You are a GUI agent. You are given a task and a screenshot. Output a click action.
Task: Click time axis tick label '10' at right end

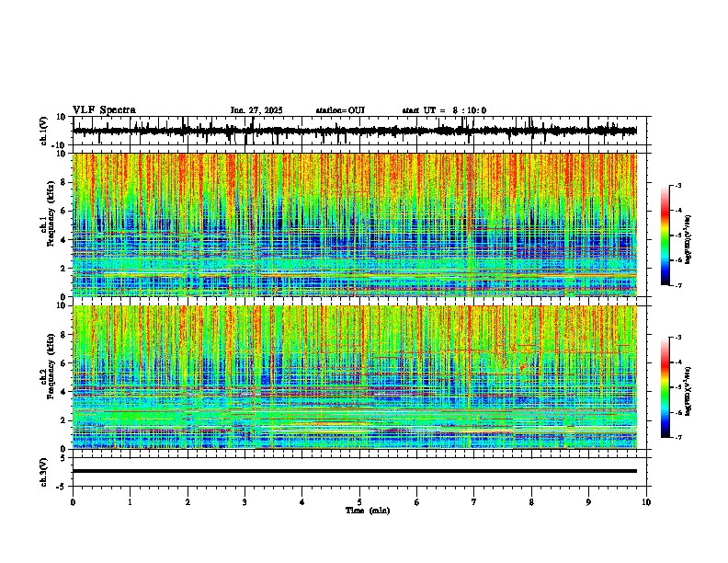[x=646, y=502]
